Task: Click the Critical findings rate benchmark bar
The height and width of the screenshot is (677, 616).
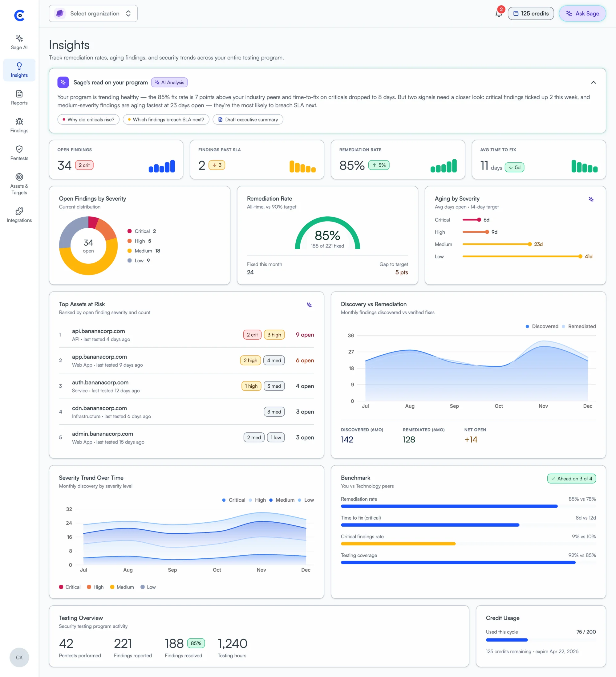Action: coord(468,544)
